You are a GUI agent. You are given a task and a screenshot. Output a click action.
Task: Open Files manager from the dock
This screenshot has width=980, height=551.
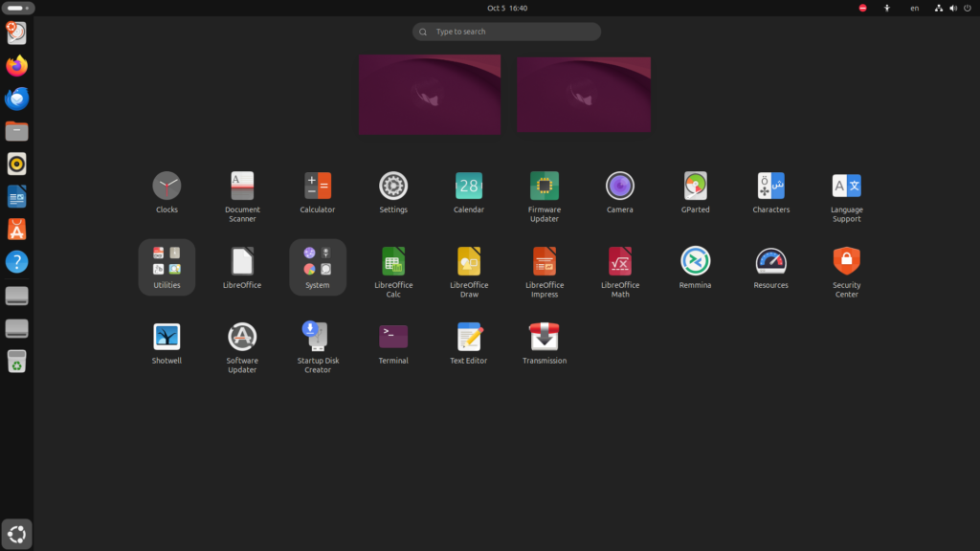(17, 131)
